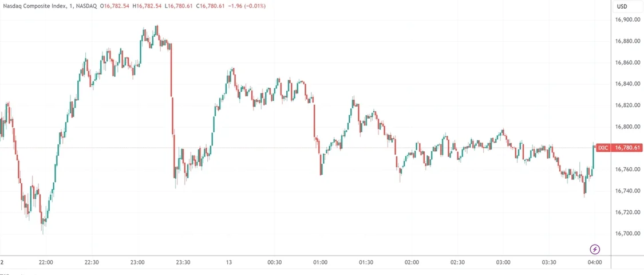Click the 16,760.00 price axis label

pos(627,170)
